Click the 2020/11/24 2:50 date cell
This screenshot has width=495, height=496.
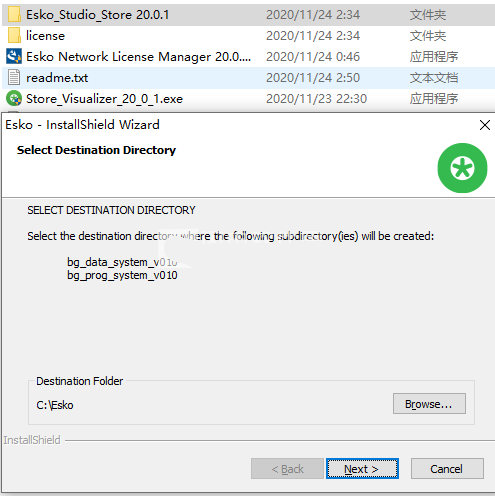coord(313,78)
